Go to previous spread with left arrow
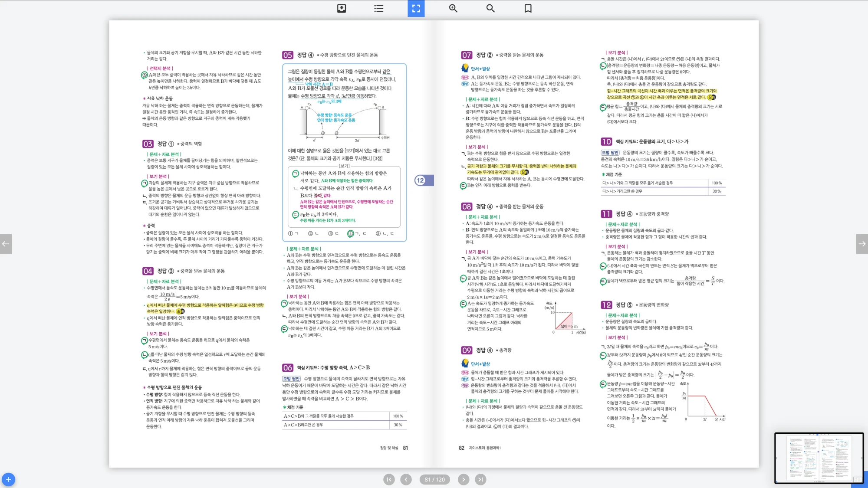Image resolution: width=868 pixels, height=488 pixels. (6, 244)
